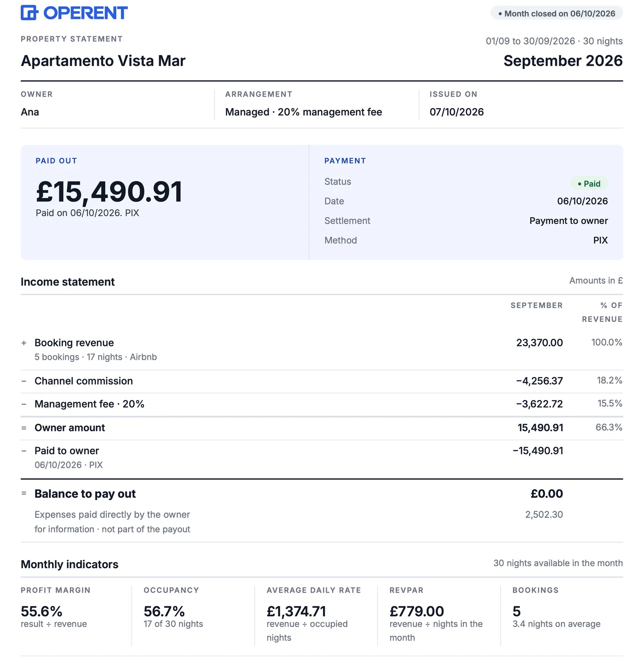644x668 pixels.
Task: Click the average daily rate '£1,374.71'
Action: pyautogui.click(x=296, y=611)
